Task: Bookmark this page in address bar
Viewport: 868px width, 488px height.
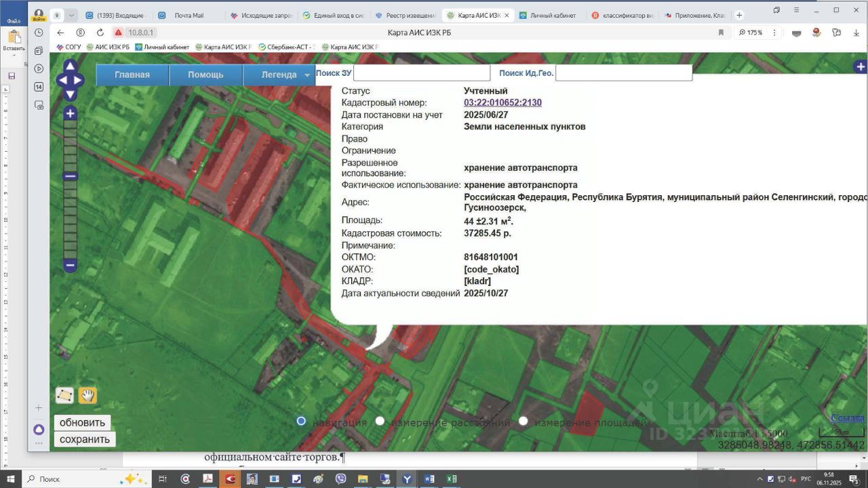Action: click(x=721, y=33)
